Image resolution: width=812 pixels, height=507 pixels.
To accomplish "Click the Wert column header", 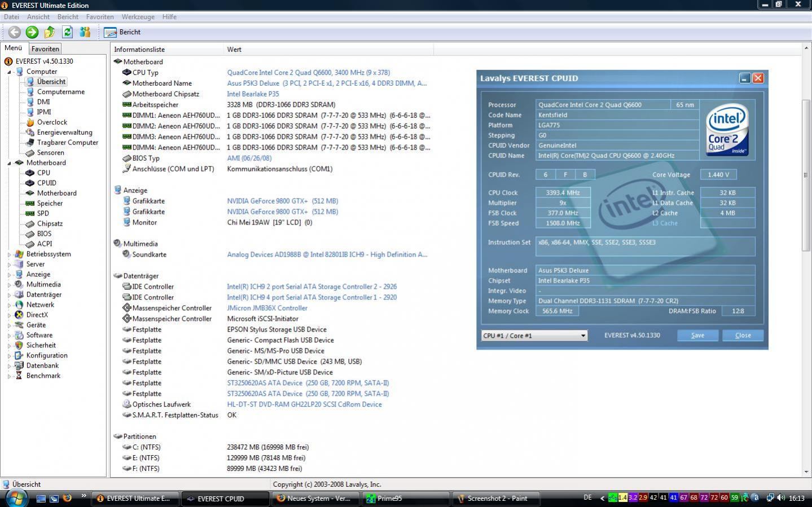I will click(329, 50).
